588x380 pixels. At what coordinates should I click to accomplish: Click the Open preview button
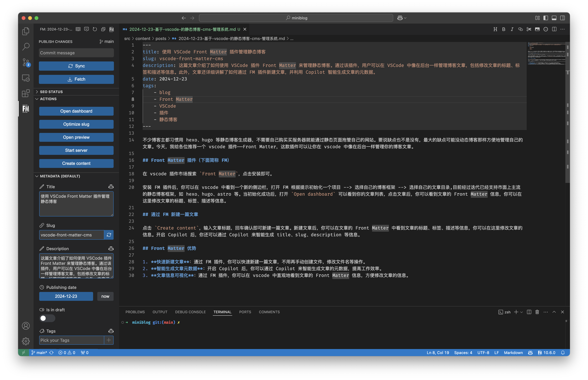click(x=76, y=137)
